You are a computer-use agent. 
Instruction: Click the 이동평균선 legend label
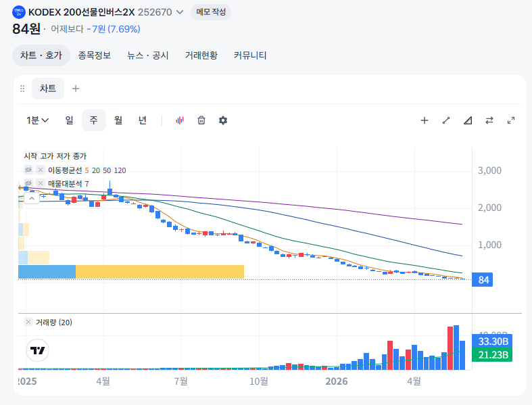point(65,170)
